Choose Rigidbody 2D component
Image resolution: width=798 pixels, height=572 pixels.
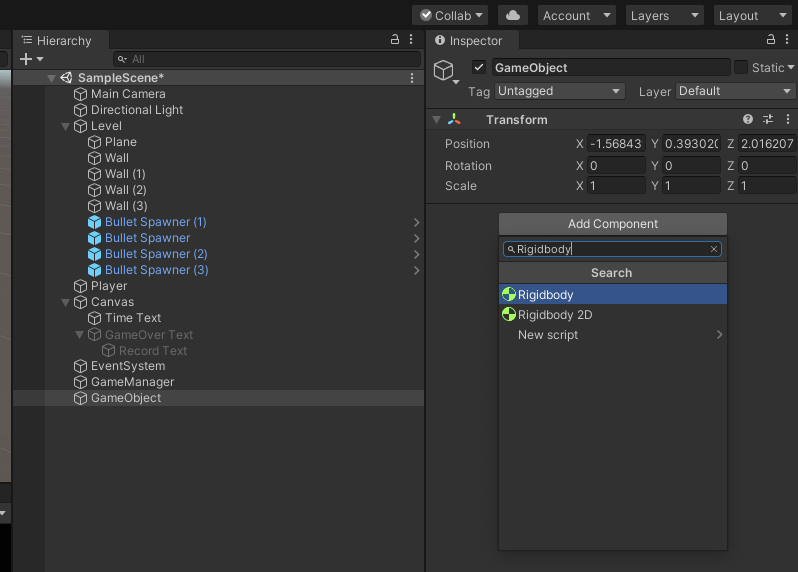pos(613,315)
